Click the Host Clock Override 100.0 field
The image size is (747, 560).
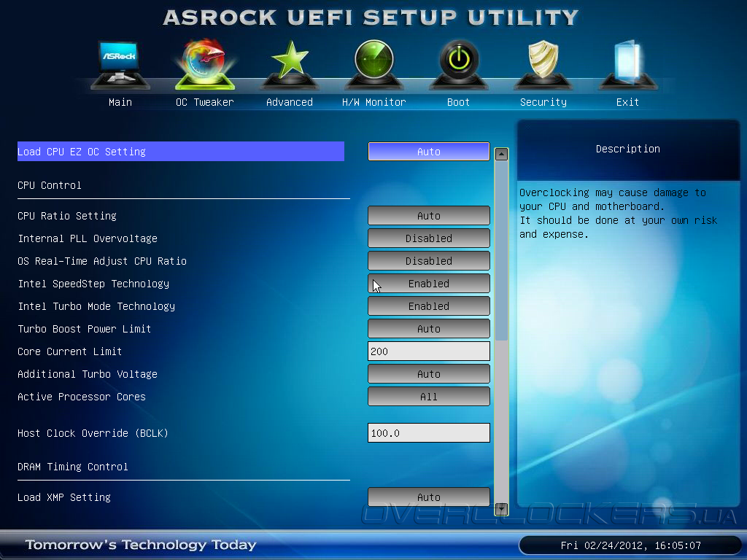click(x=429, y=433)
